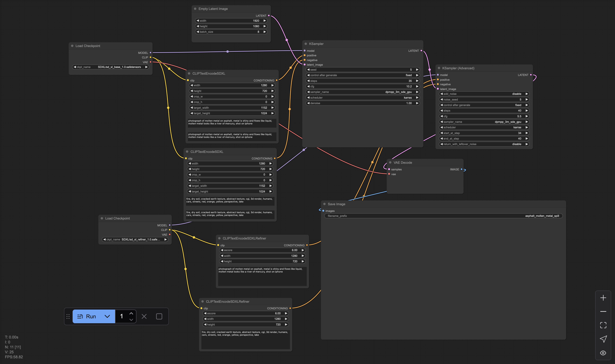Collapse the SDXL base Load Checkpoint node
The height and width of the screenshot is (364, 615).
pos(72,46)
